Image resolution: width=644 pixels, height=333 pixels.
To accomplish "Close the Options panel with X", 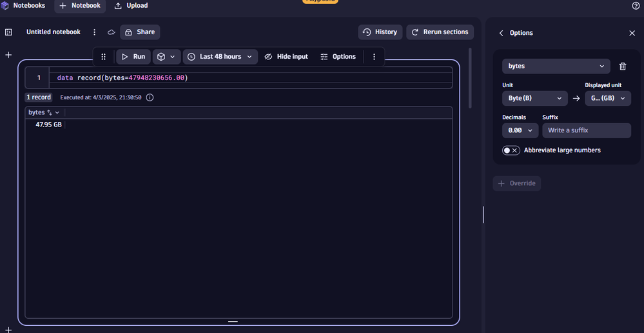I will point(632,33).
